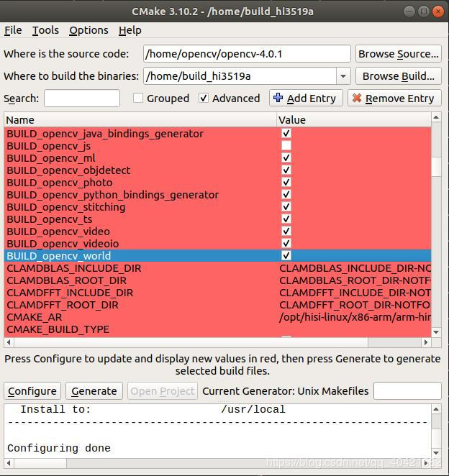This screenshot has height=476, width=449.
Task: Toggle the Advanced checkbox
Action: point(204,98)
